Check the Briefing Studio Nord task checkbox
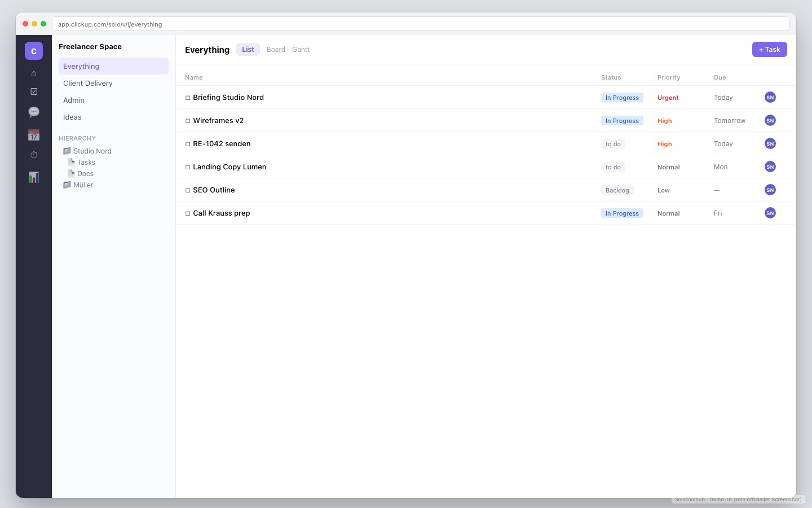 pyautogui.click(x=188, y=98)
